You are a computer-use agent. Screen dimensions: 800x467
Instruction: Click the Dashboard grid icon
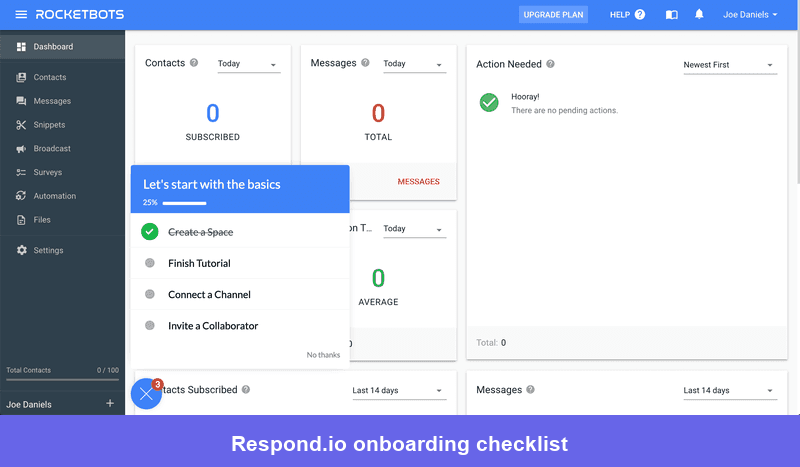point(21,46)
